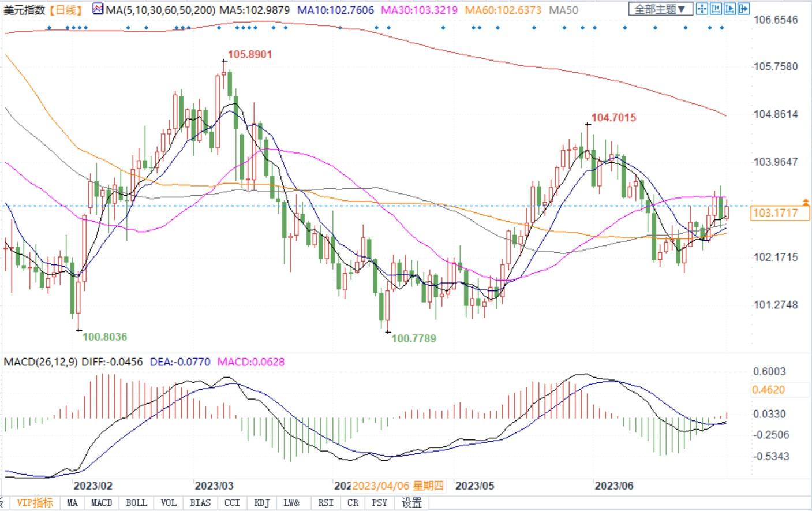Click the MA50 legend label

(563, 10)
